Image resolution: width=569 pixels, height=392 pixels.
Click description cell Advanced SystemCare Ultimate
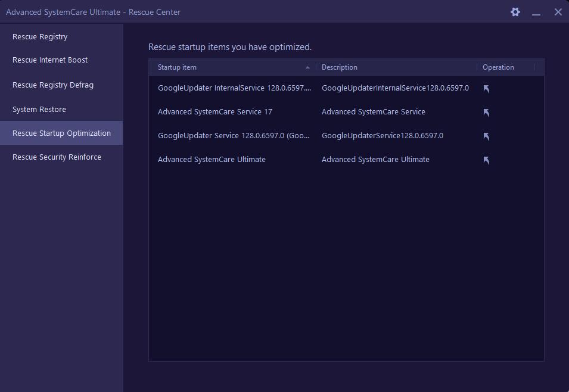pos(375,159)
